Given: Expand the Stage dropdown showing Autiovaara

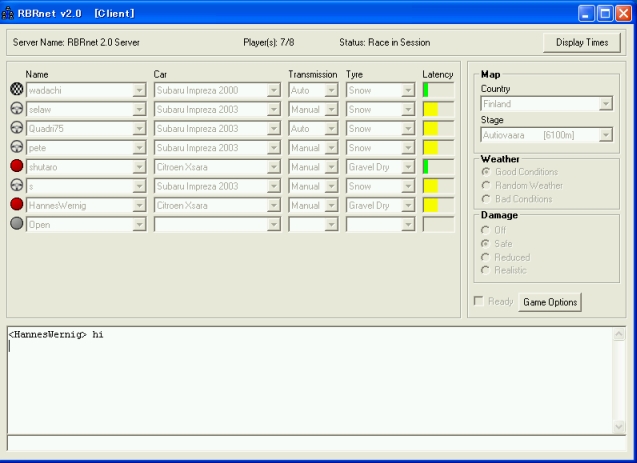Looking at the screenshot, I should pyautogui.click(x=546, y=134).
